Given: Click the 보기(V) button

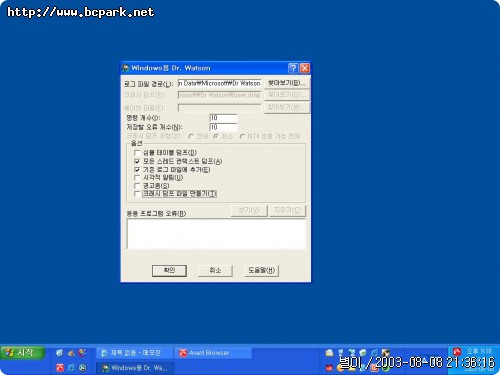Looking at the screenshot, I should [249, 211].
